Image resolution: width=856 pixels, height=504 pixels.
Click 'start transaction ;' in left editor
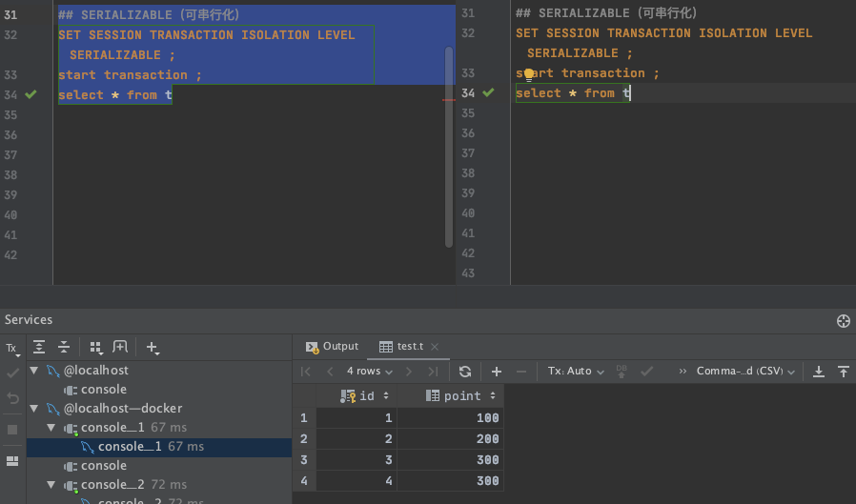pyautogui.click(x=130, y=74)
